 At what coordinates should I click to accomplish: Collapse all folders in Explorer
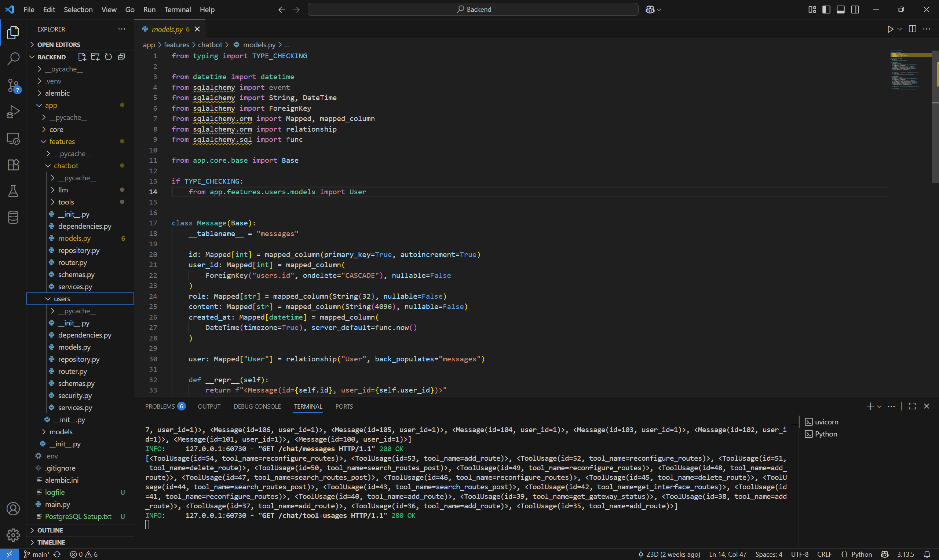[121, 57]
